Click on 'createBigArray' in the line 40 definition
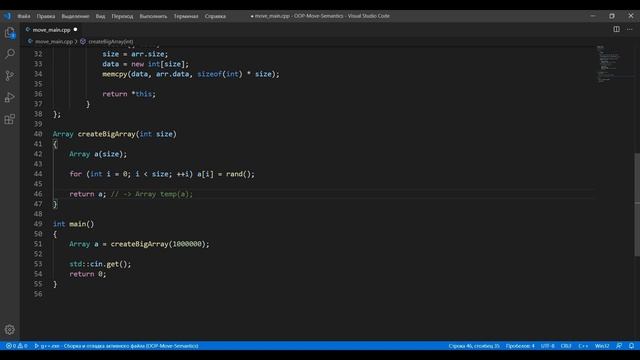 pos(107,134)
